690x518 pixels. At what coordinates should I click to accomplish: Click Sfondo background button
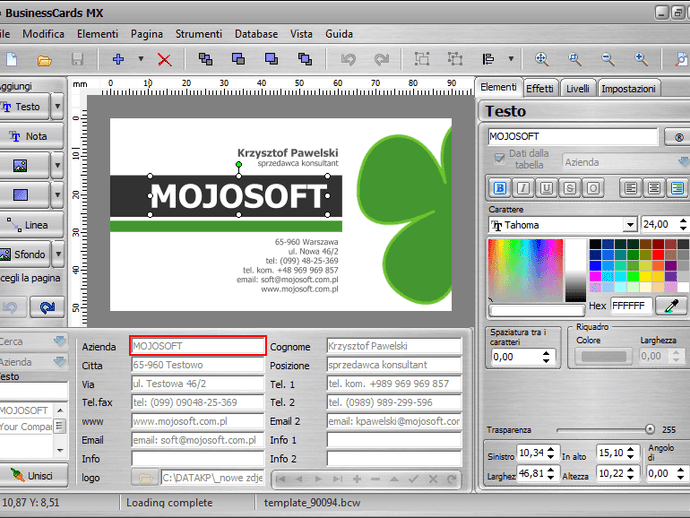click(24, 254)
